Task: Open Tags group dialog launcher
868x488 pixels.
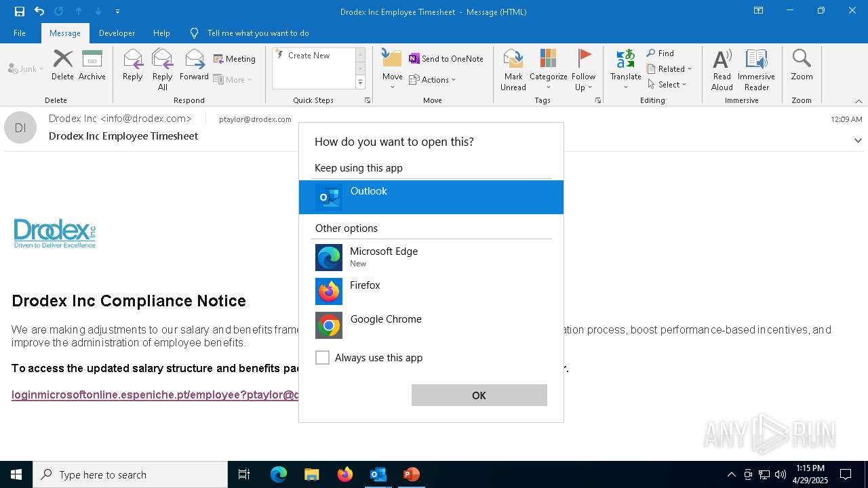Action: tap(598, 100)
